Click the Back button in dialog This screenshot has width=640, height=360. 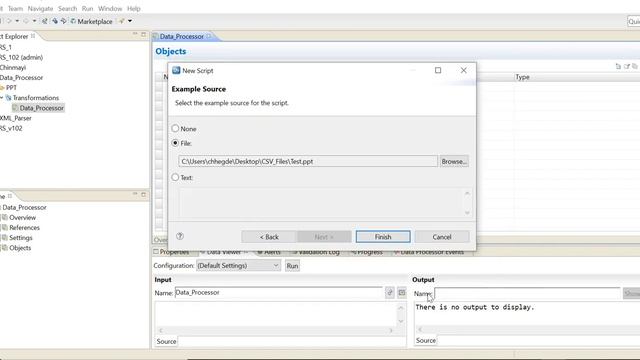click(x=269, y=237)
